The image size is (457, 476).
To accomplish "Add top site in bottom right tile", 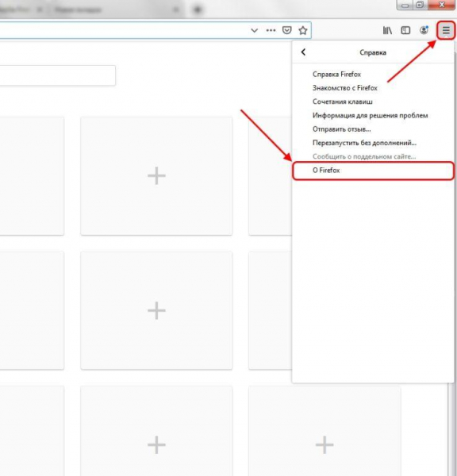I will click(325, 445).
